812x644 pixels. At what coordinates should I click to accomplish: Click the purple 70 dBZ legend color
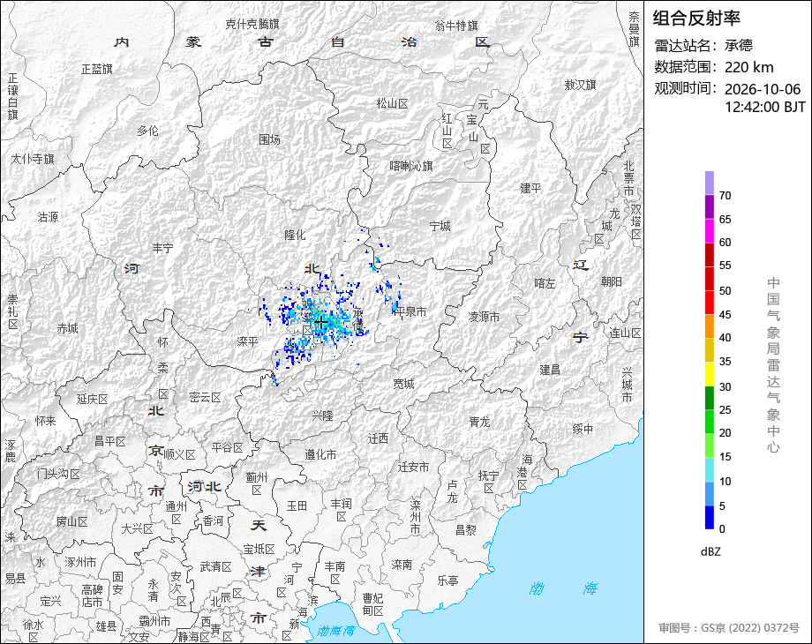tap(709, 183)
